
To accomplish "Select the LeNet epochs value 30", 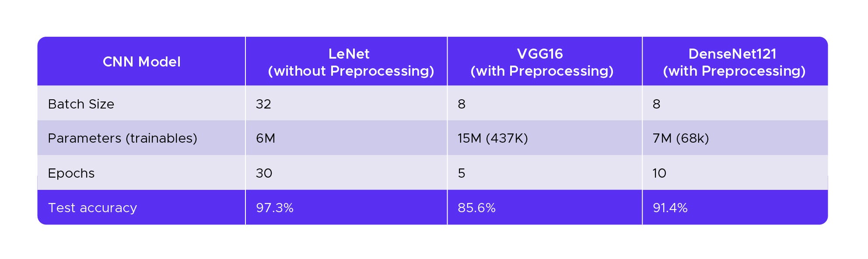I will pyautogui.click(x=264, y=173).
